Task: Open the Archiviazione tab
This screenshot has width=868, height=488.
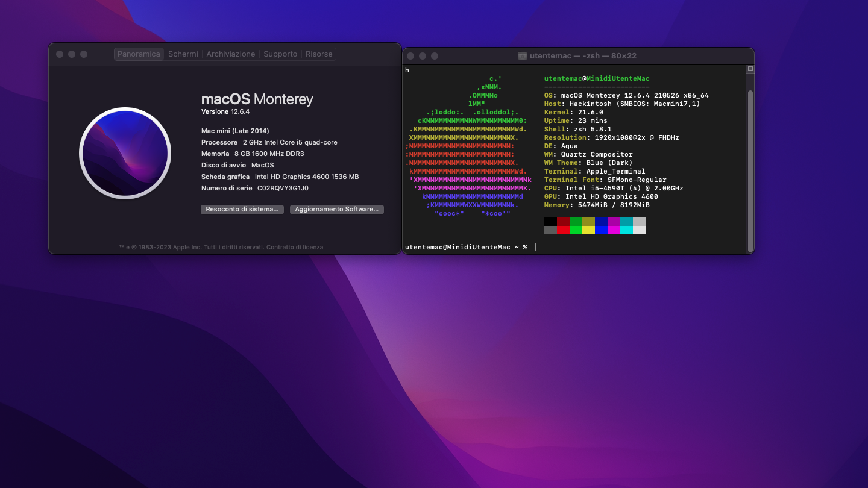Action: [x=231, y=54]
